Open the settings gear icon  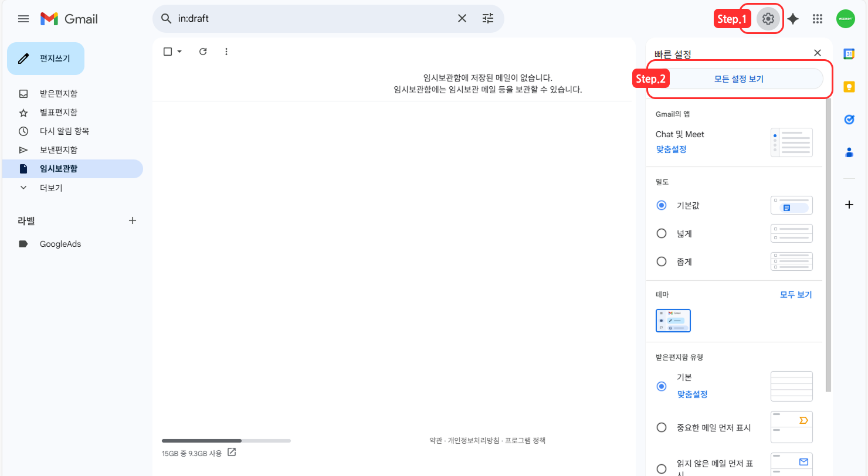(x=768, y=19)
